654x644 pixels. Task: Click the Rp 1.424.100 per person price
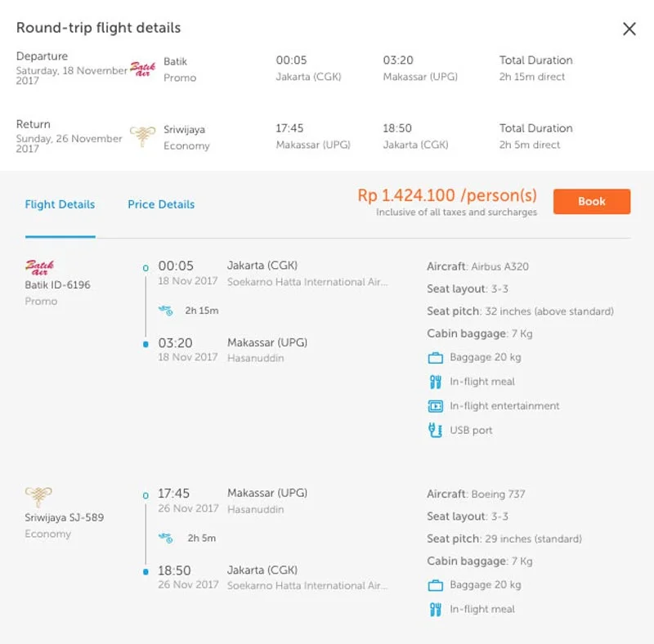point(447,195)
